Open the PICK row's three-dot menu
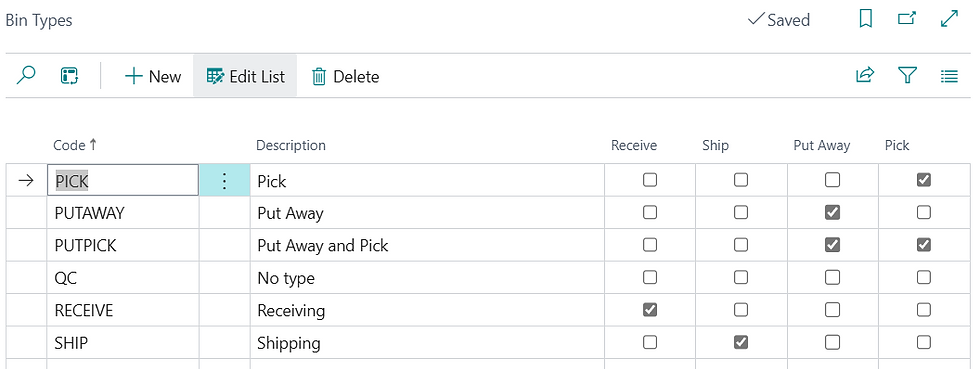This screenshot has height=369, width=980. pos(224,181)
